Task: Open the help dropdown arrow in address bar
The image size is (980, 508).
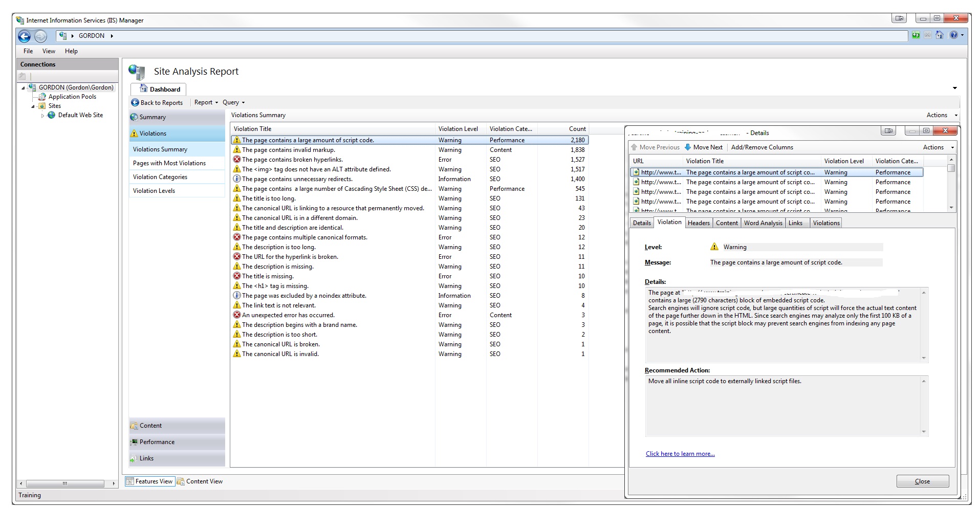Action: (962, 35)
